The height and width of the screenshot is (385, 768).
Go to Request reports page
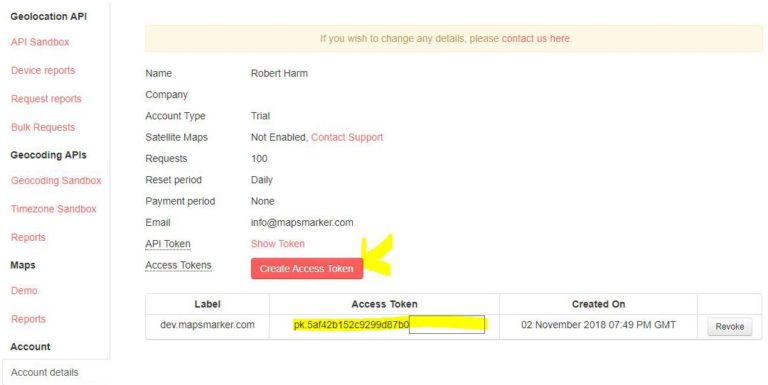click(46, 99)
